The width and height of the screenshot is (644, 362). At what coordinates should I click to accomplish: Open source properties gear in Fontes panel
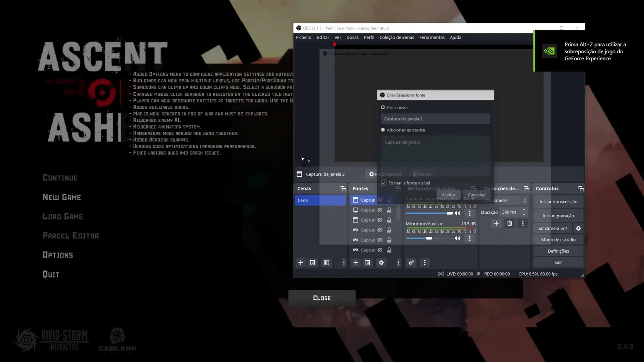click(381, 263)
